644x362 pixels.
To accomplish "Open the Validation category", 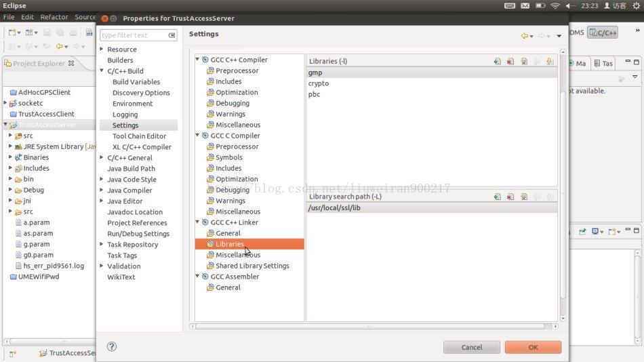I will tap(123, 266).
